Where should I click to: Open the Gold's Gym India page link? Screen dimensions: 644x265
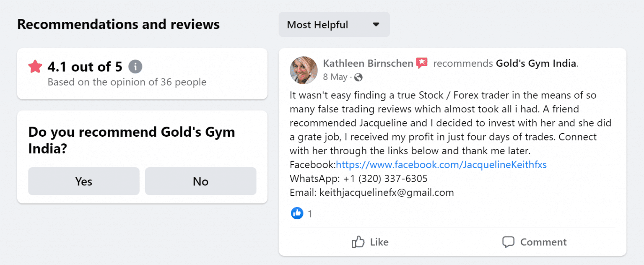pyautogui.click(x=535, y=63)
